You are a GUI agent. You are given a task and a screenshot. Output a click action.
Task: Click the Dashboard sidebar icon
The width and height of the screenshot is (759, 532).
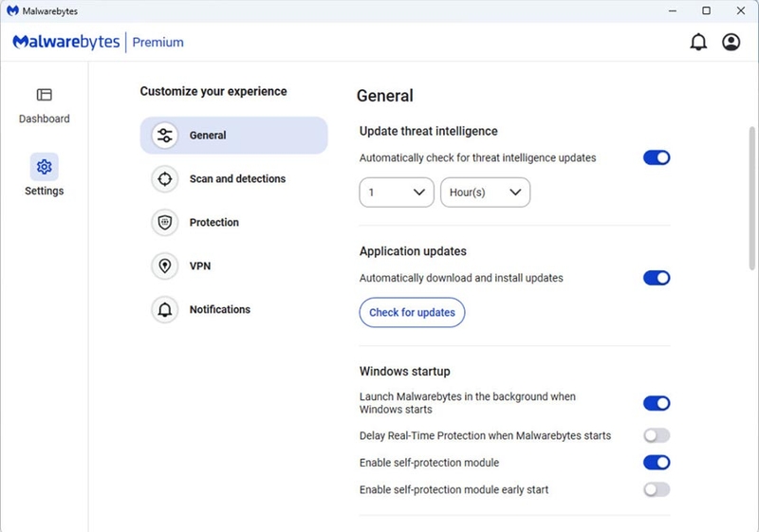click(x=44, y=95)
